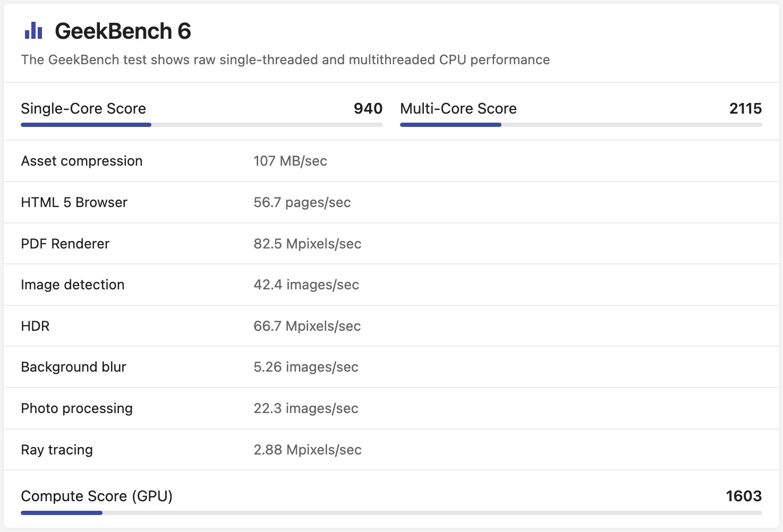Click the GeekBench test description subtitle
Viewport: 783px width, 532px height.
285,59
